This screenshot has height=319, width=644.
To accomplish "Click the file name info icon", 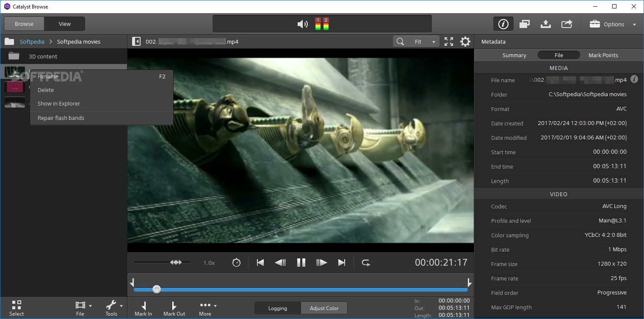I will (x=634, y=79).
